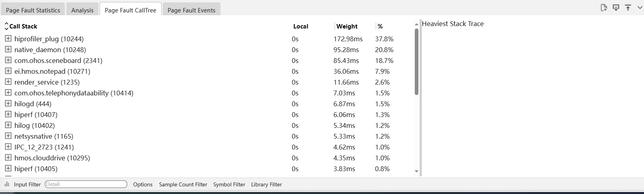Click the Detail input filter field
The width and height of the screenshot is (644, 194).
coord(86,184)
